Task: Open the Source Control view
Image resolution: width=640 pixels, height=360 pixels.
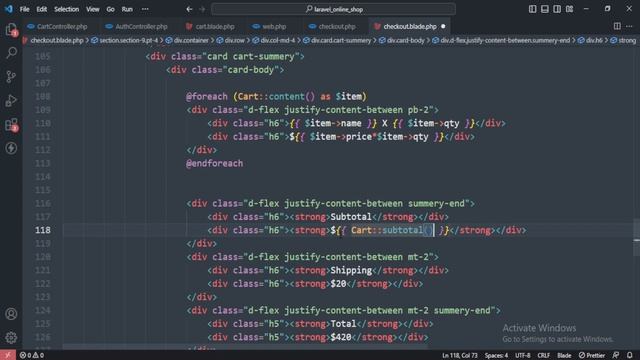Action: tap(11, 76)
